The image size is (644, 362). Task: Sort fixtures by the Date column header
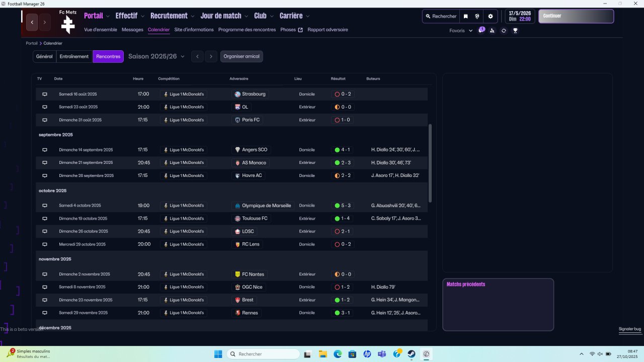point(58,79)
